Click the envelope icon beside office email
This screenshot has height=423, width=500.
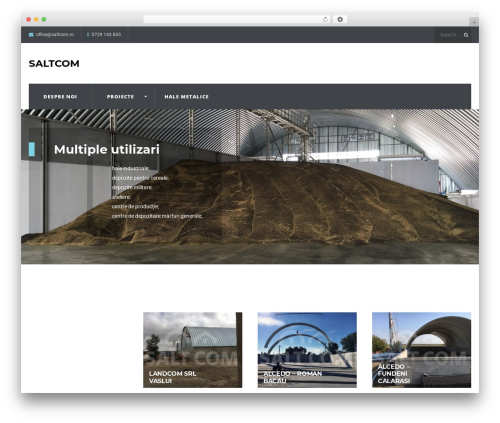pyautogui.click(x=31, y=35)
